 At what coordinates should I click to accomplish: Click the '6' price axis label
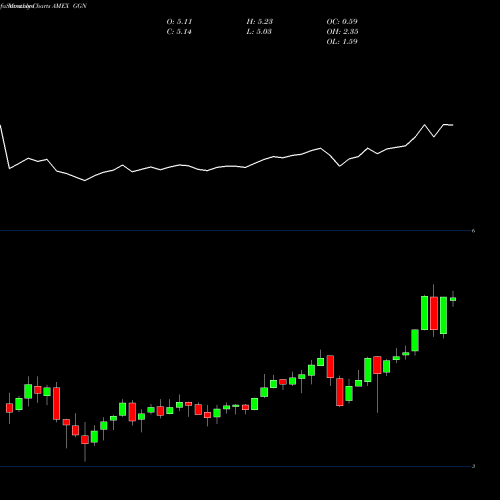(x=473, y=231)
